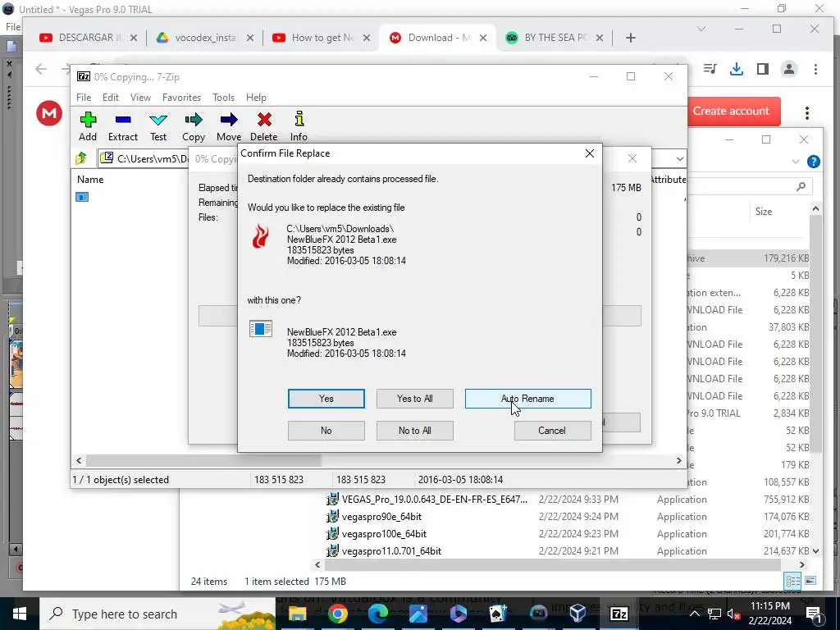This screenshot has height=630, width=840.
Task: Click File Explorer search magnifier icon
Action: tap(801, 186)
